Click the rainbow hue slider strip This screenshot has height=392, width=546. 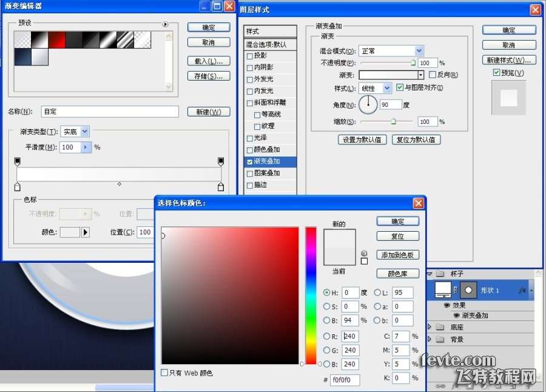point(311,296)
